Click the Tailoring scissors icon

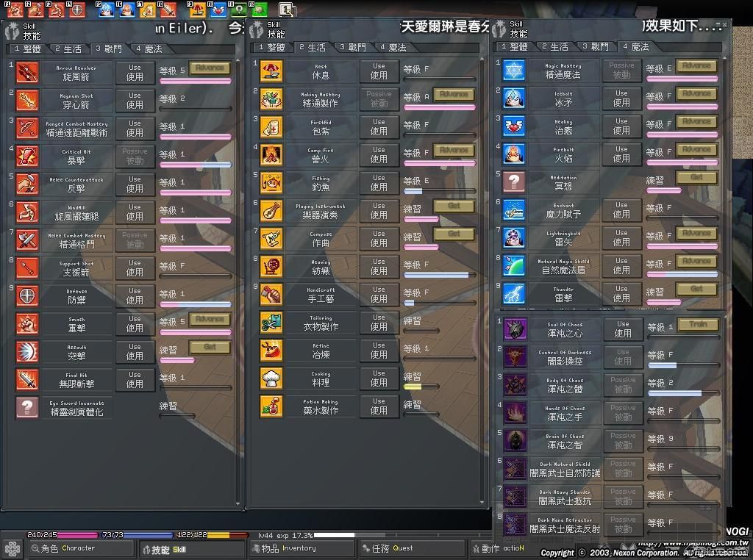coord(271,323)
